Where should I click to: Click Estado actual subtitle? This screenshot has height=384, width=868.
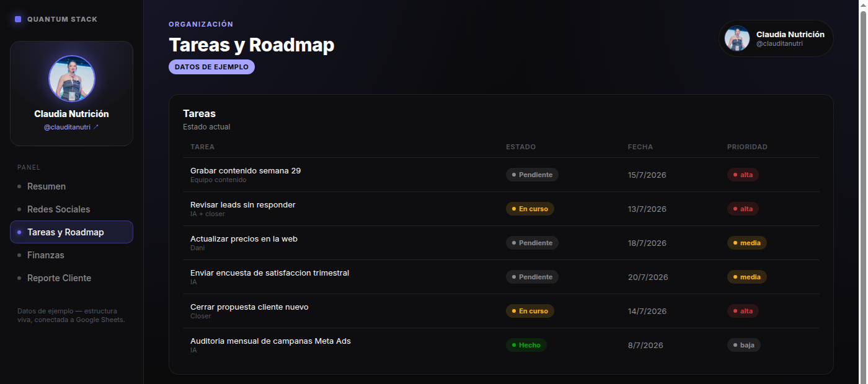206,127
